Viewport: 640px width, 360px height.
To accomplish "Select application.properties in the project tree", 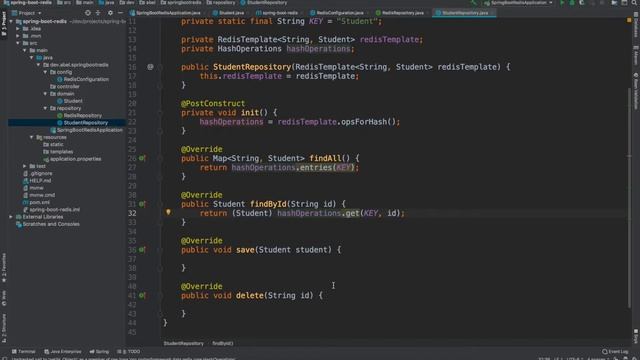I will point(72,159).
